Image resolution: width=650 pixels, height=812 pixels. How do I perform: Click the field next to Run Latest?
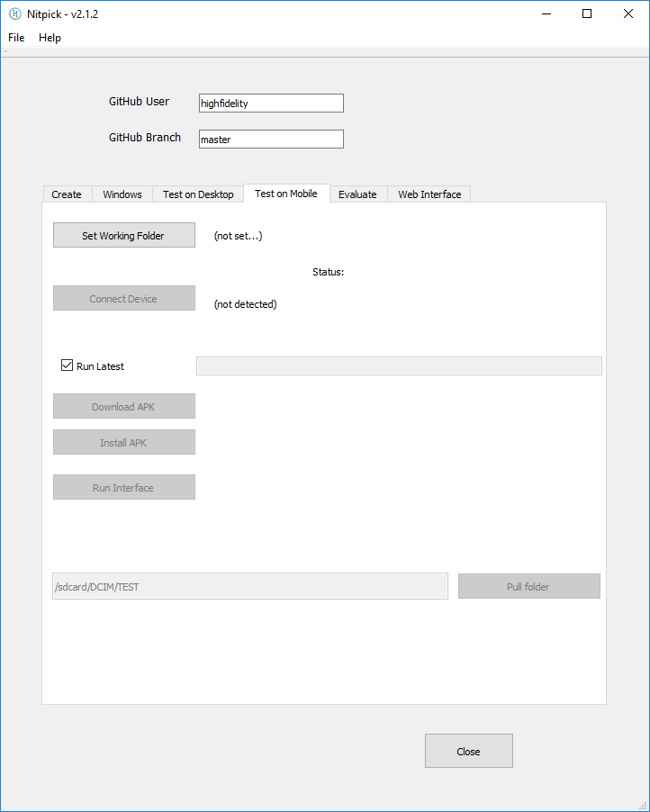coord(399,365)
